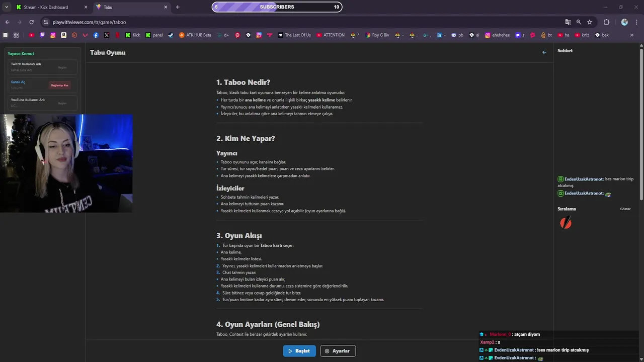Click the browser back arrow
Viewport: 644px width, 362px height.
[7, 22]
